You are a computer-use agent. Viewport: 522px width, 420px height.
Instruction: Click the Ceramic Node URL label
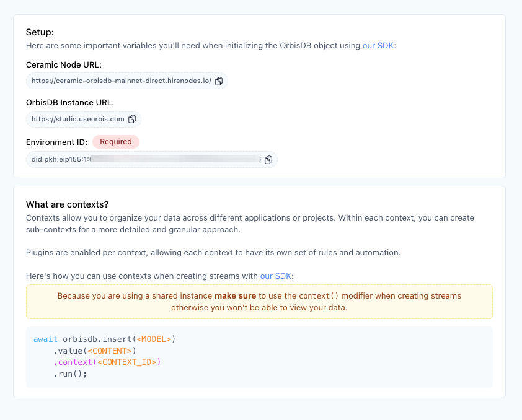click(64, 64)
